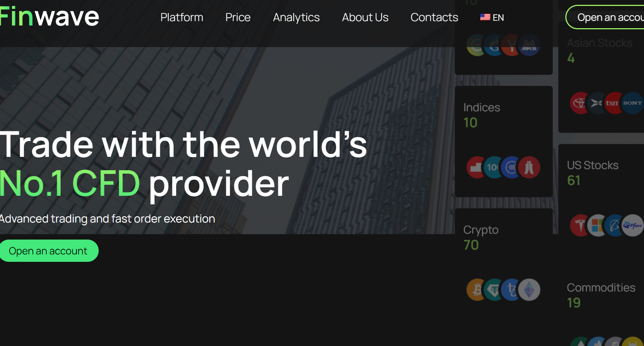This screenshot has height=346, width=644.
Task: Click the Euro index icon in Indices
Action: tap(510, 168)
